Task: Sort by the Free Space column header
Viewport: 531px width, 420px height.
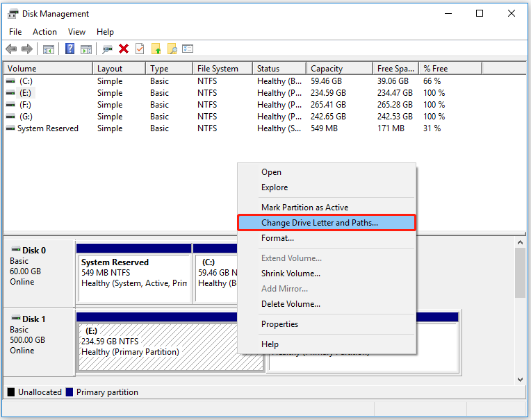Action: (396, 68)
